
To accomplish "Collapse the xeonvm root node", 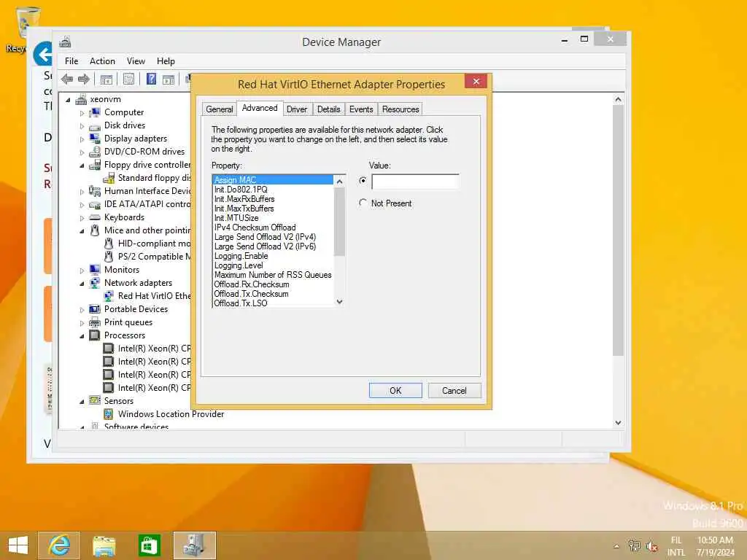I will pos(68,99).
